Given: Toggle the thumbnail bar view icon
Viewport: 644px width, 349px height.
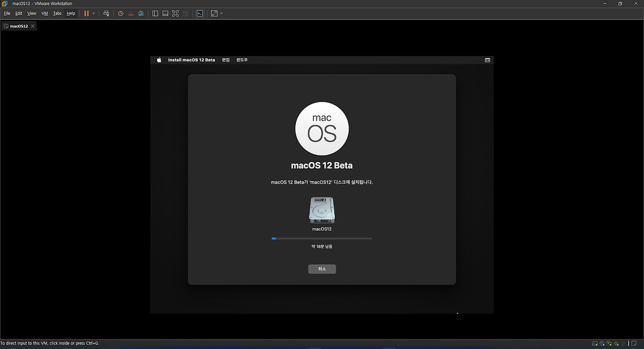Looking at the screenshot, I should pyautogui.click(x=165, y=14).
